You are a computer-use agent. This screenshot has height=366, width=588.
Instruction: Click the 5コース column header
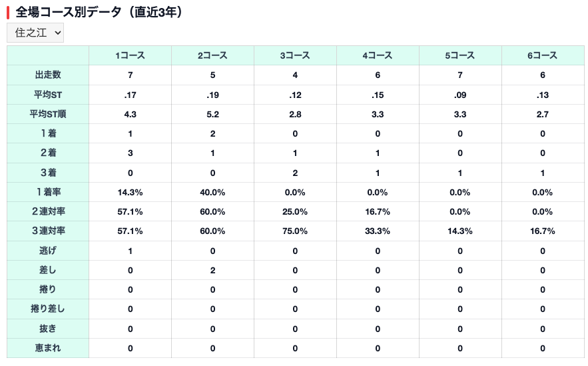[x=460, y=55]
